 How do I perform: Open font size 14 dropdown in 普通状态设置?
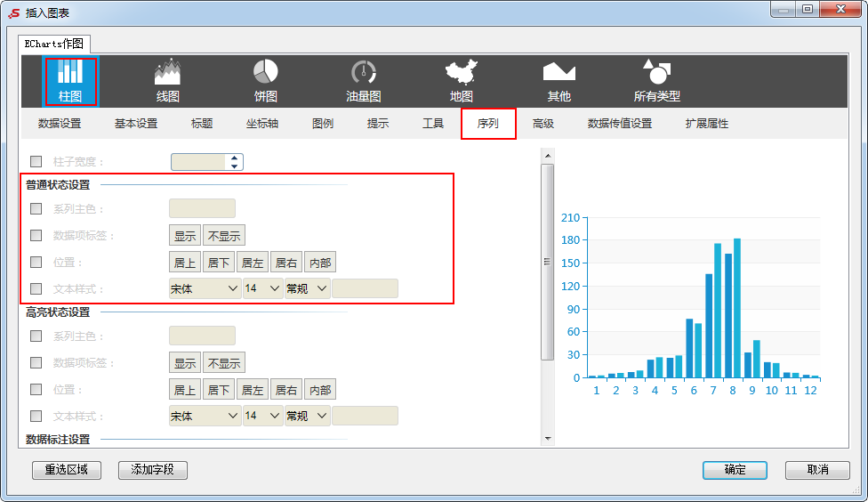[263, 288]
